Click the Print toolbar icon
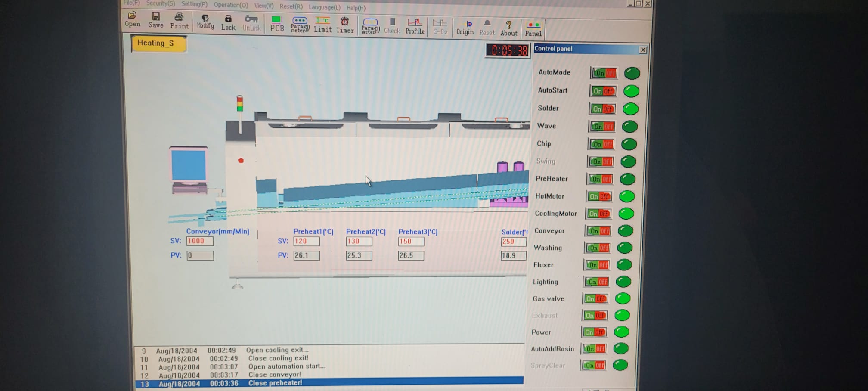Image resolution: width=868 pixels, height=391 pixels. (x=179, y=21)
